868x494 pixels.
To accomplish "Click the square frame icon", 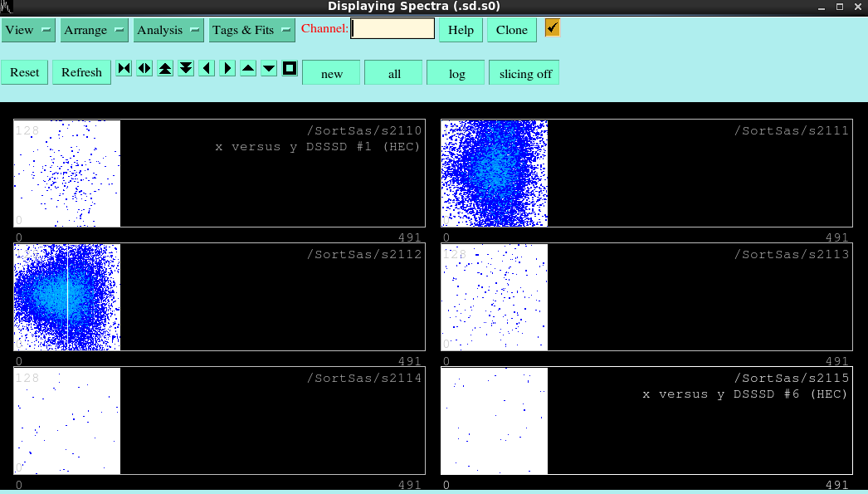I will tap(290, 68).
